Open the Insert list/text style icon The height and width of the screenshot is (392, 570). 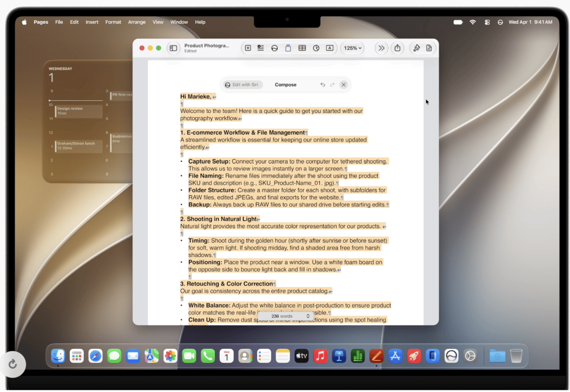pos(261,48)
